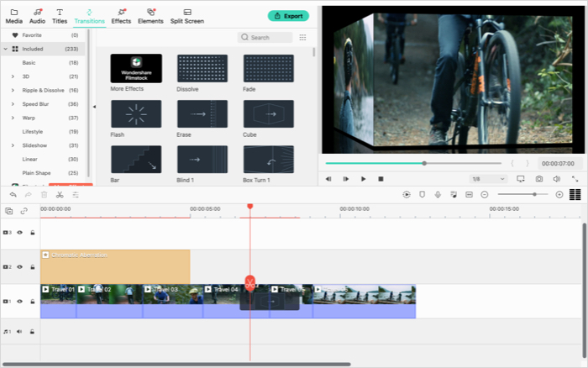The height and width of the screenshot is (368, 588).
Task: Open the Media tab
Action: [14, 17]
